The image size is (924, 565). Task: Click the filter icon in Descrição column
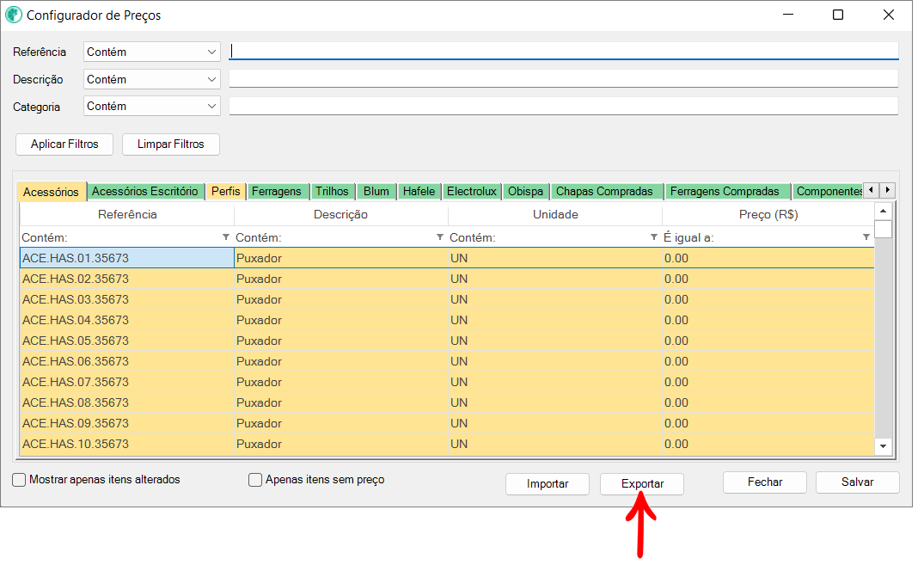(x=440, y=237)
